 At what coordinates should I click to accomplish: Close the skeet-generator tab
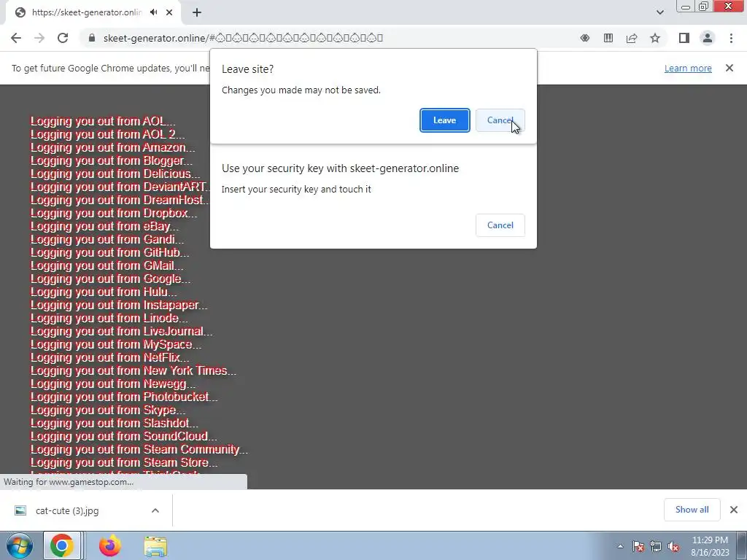pos(169,12)
